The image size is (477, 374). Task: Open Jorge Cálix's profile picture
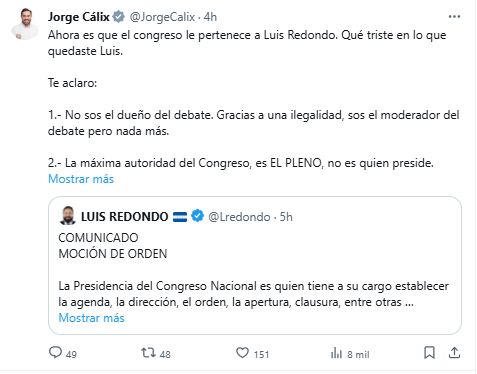(26, 24)
